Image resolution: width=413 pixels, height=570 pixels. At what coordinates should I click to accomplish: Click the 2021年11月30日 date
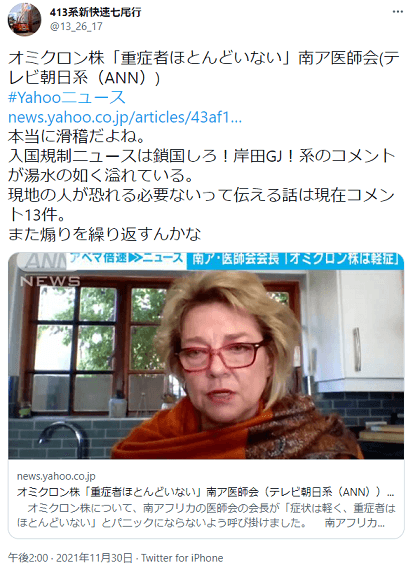click(95, 558)
